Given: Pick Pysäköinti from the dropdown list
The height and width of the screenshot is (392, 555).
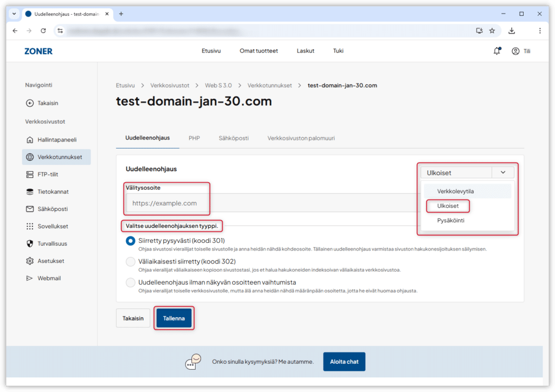Looking at the screenshot, I should click(450, 221).
